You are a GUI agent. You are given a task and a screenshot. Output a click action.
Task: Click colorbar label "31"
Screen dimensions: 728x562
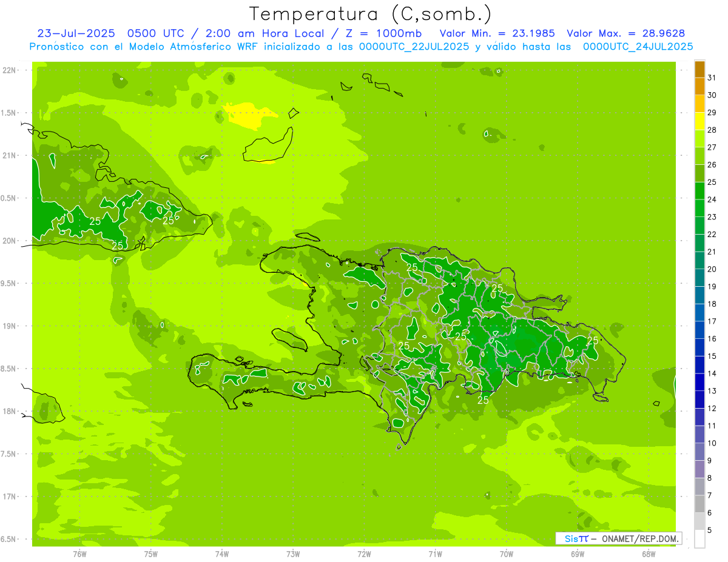[712, 78]
